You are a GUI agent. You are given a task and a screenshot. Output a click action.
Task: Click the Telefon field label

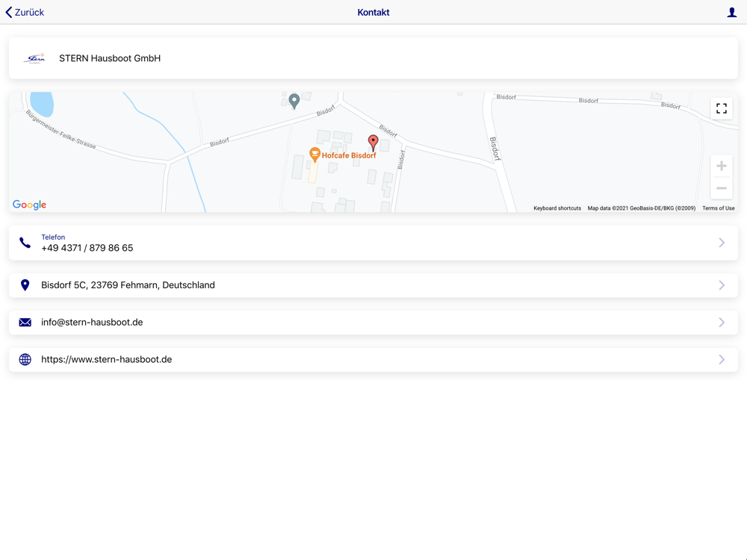[x=53, y=237]
